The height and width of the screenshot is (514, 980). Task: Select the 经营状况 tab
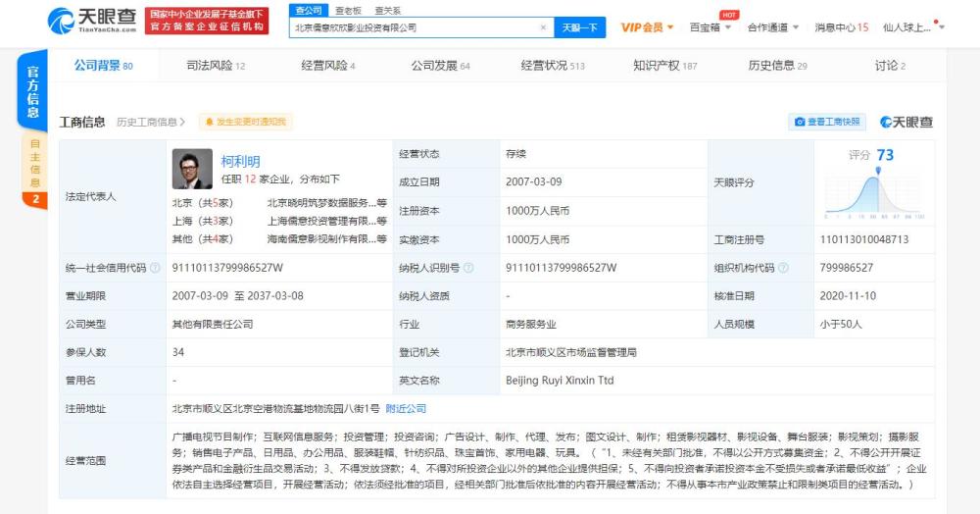click(553, 65)
